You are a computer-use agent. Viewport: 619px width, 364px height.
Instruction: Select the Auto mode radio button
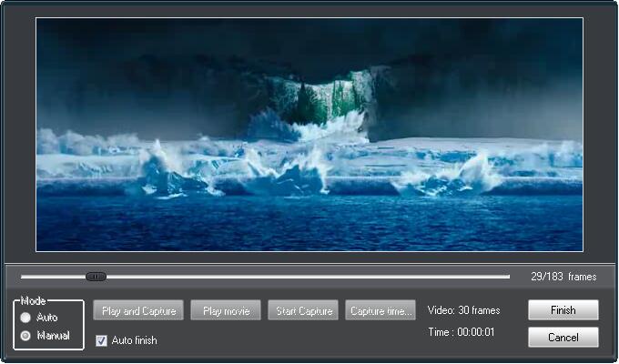[25, 318]
